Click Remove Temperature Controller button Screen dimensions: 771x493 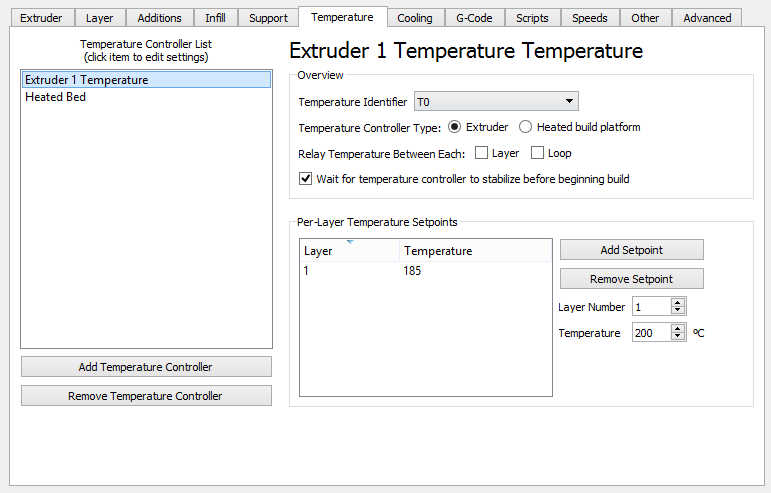pyautogui.click(x=146, y=396)
